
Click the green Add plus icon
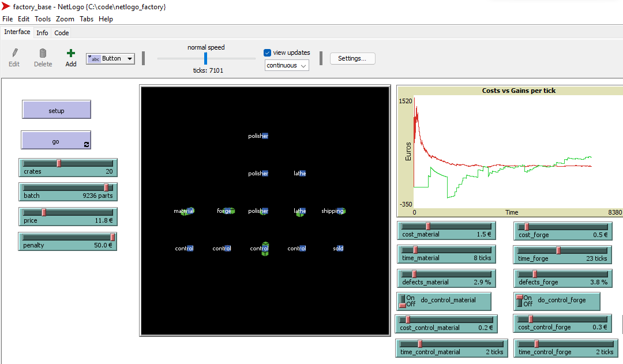point(70,52)
